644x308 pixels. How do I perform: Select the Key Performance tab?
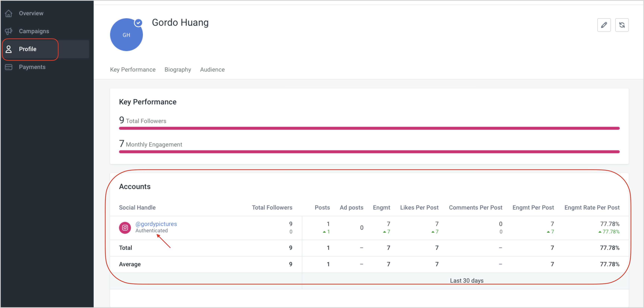point(132,69)
